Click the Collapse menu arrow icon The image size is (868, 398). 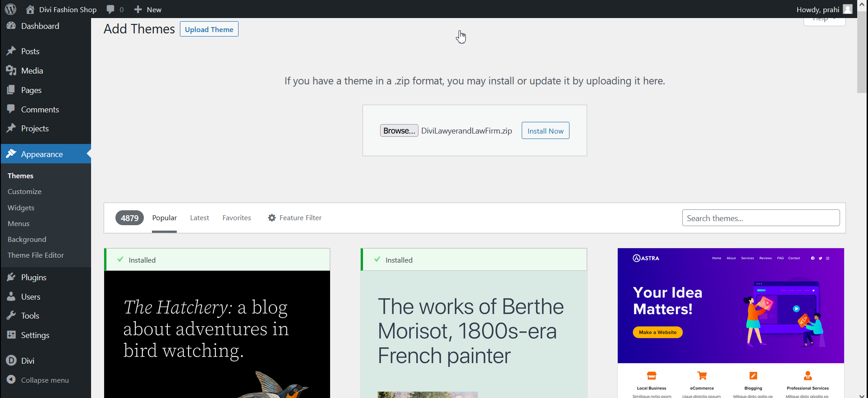pos(11,379)
